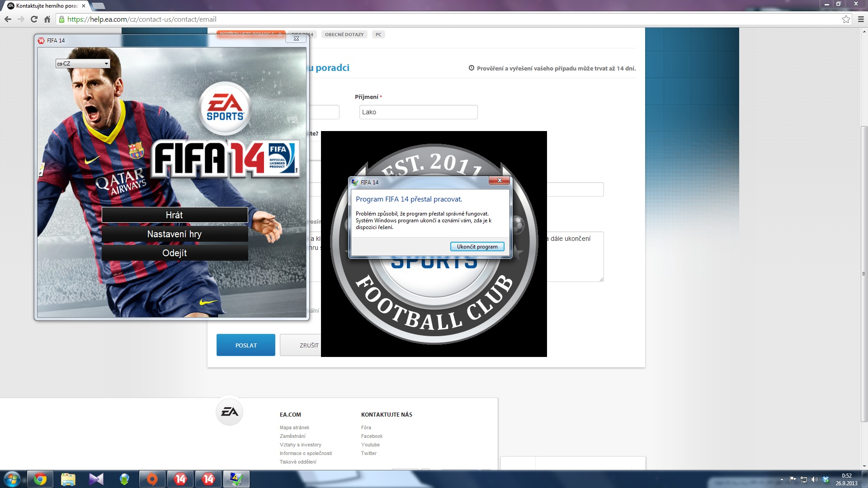Select Nastavení hry in launcher
The height and width of the screenshot is (488, 868).
point(175,234)
